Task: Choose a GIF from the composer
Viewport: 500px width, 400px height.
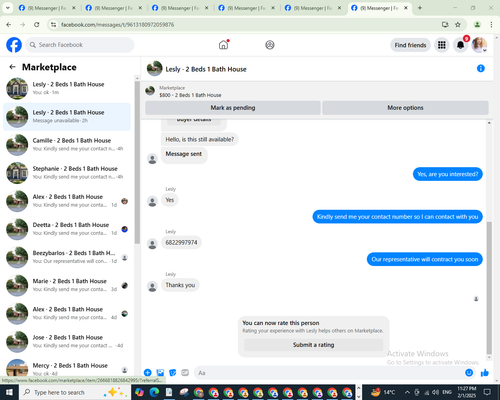Action: [x=185, y=373]
